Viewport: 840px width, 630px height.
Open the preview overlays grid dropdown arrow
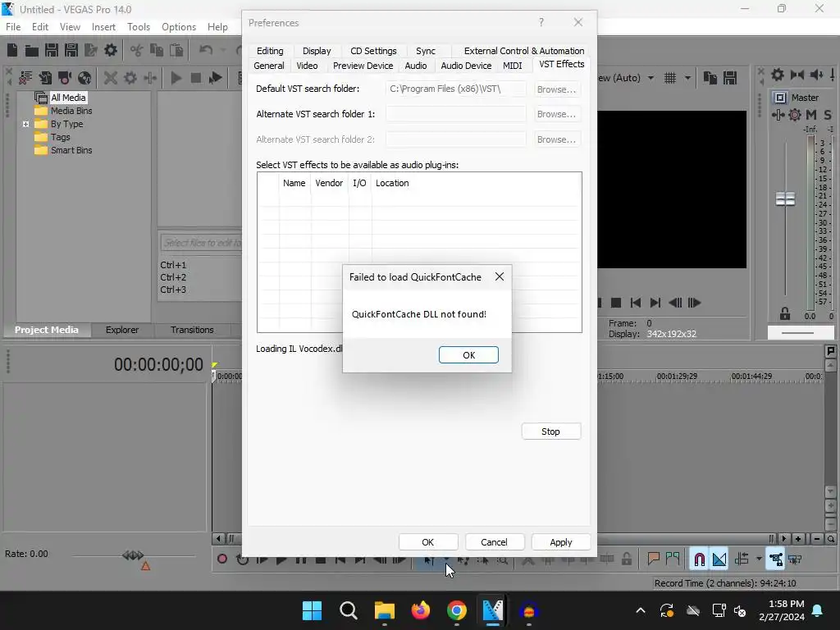pos(687,78)
